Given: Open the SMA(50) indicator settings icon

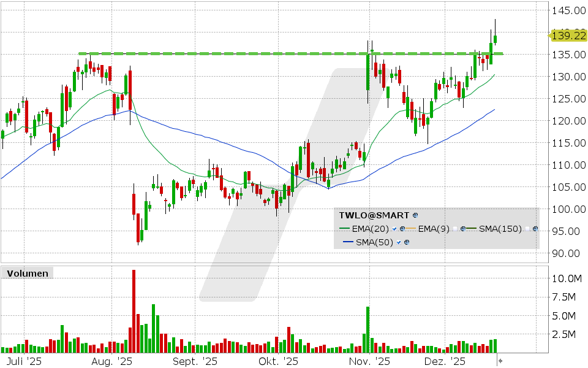Looking at the screenshot, I should (407, 241).
